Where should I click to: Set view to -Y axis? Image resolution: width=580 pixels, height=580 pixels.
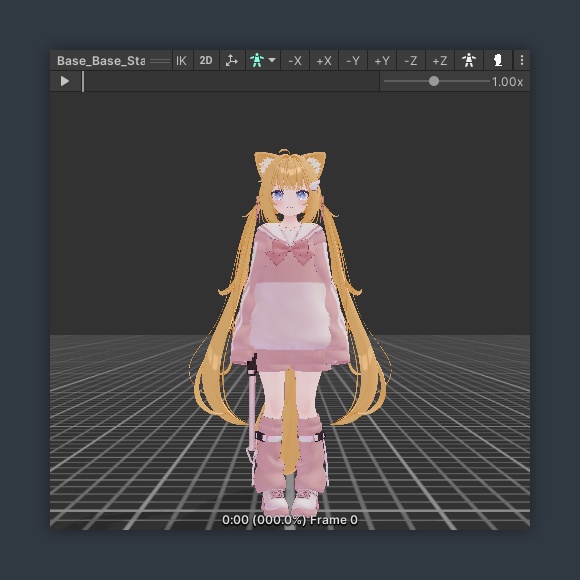click(353, 61)
